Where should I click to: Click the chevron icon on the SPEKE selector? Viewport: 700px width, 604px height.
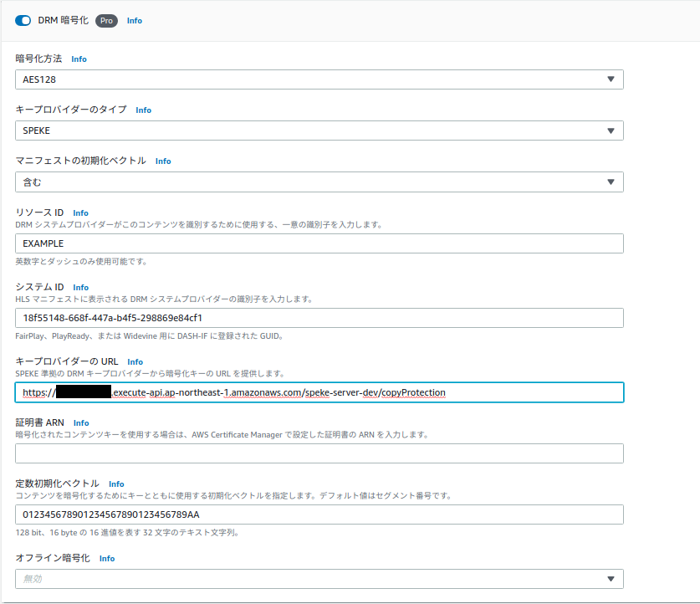pos(612,131)
